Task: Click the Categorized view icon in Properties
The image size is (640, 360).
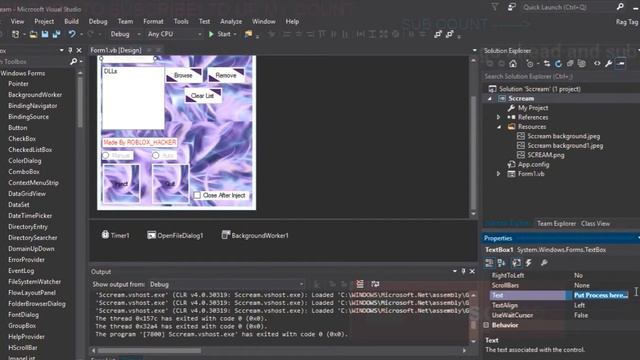Action: click(489, 263)
